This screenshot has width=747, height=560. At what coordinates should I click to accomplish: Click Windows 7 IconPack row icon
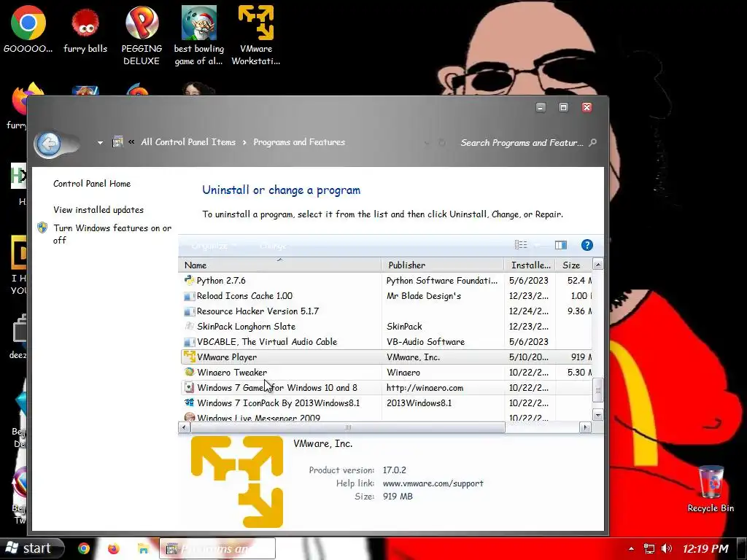pyautogui.click(x=189, y=402)
